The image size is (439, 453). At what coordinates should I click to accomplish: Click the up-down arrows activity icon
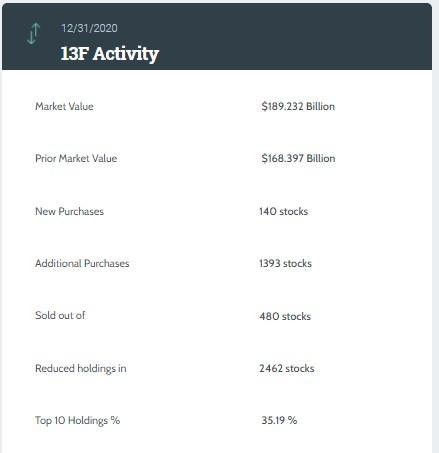pos(33,34)
